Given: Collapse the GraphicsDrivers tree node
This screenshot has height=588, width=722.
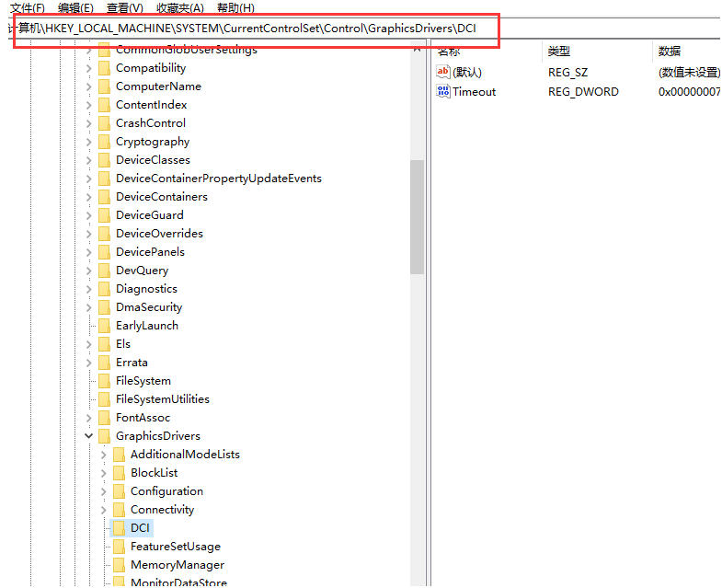Looking at the screenshot, I should coord(89,436).
